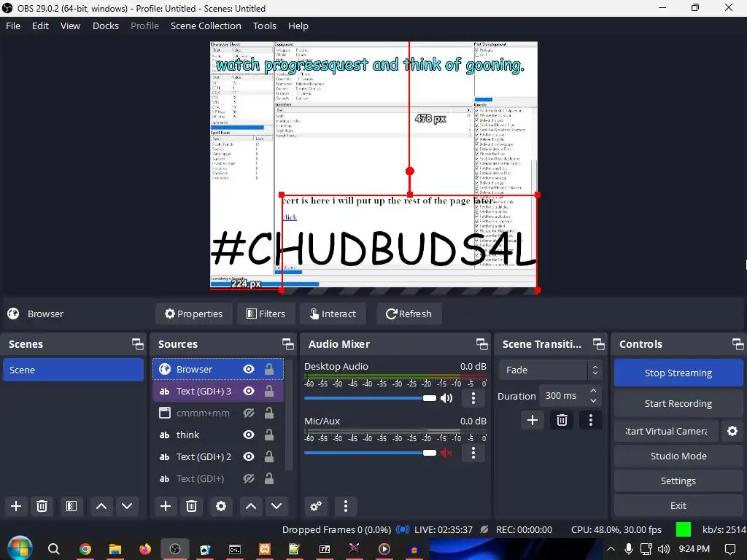Unlock the Browser source lock icon

[269, 369]
